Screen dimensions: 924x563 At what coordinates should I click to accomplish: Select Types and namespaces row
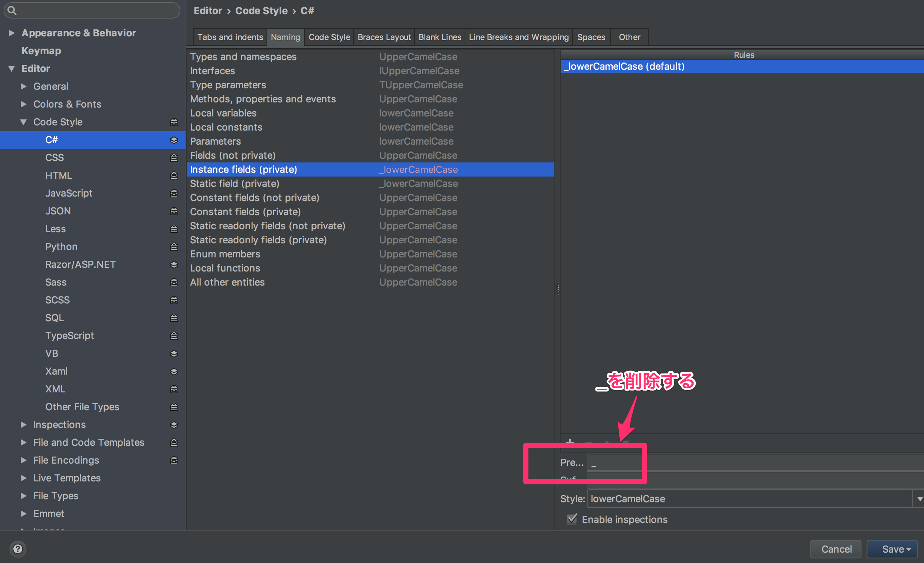click(370, 57)
